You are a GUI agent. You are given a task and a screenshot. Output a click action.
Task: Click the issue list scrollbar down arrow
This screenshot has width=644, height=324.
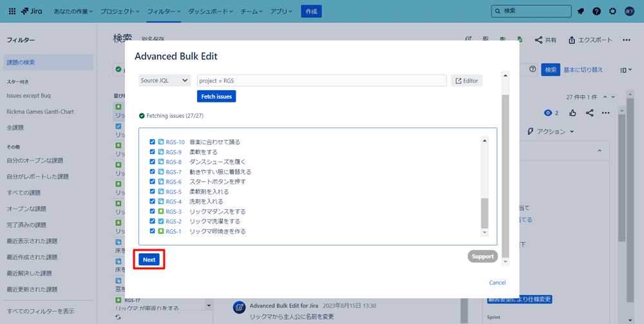[x=484, y=233]
